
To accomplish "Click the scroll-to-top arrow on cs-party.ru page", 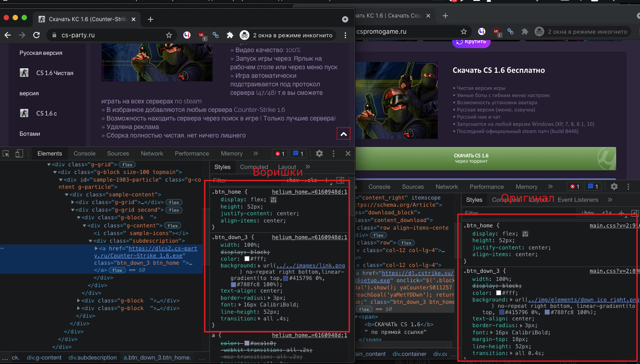I will [x=343, y=133].
